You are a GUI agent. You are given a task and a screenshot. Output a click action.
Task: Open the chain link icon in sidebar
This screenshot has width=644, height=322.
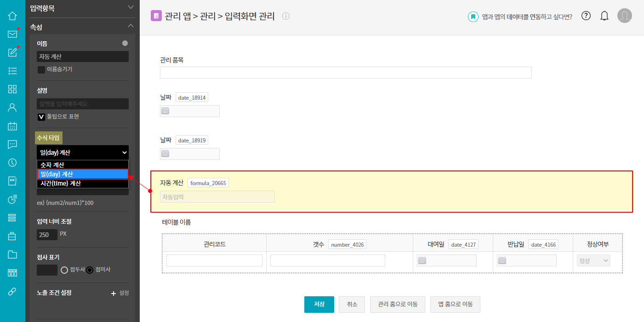(12, 291)
